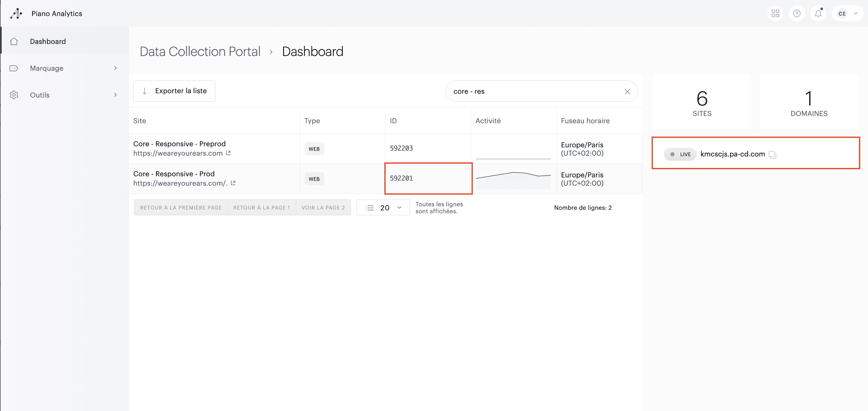Viewport: 868px width, 411px height.
Task: Open Prod site external link icon
Action: [x=233, y=183]
